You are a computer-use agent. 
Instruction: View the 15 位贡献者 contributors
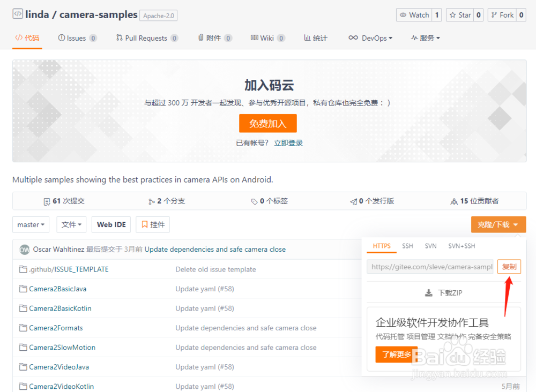(x=474, y=201)
